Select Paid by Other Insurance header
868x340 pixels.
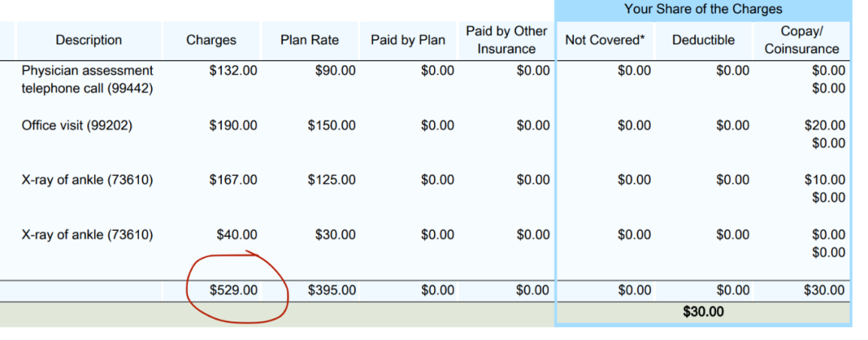tap(506, 40)
